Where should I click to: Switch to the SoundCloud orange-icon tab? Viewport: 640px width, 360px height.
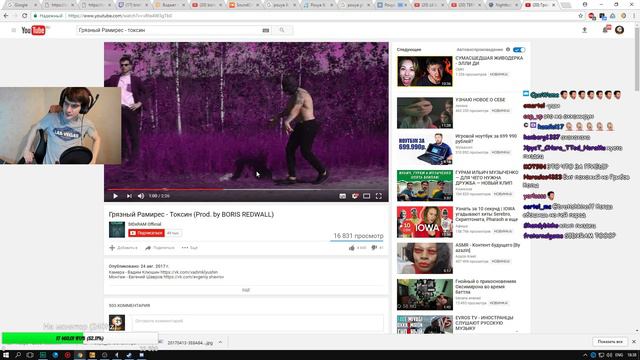click(x=243, y=5)
